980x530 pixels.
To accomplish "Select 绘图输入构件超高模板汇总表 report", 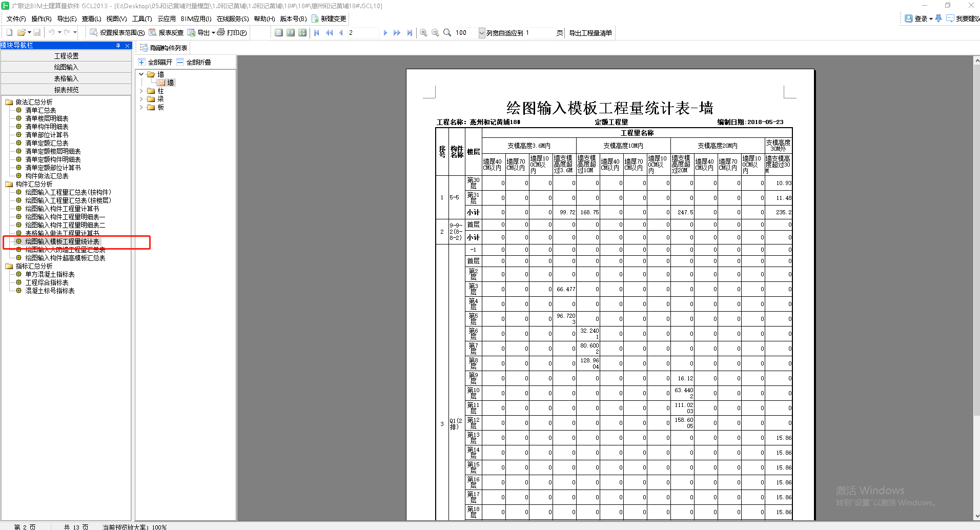I will [x=65, y=258].
